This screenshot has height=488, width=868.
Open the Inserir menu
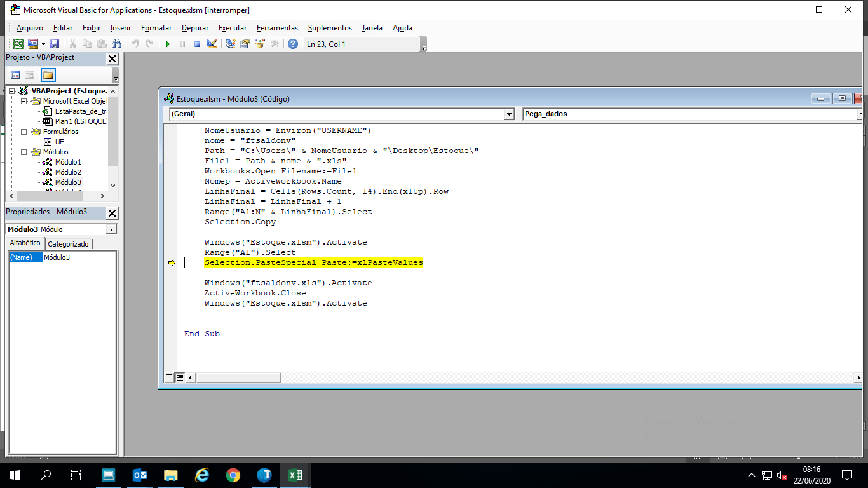(x=121, y=28)
